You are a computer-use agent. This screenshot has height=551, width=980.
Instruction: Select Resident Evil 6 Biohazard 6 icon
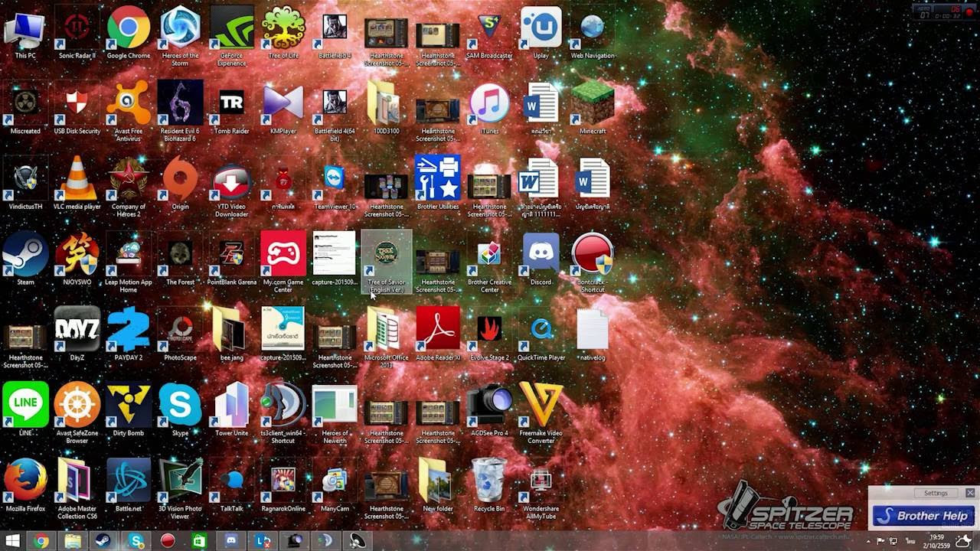pos(180,103)
